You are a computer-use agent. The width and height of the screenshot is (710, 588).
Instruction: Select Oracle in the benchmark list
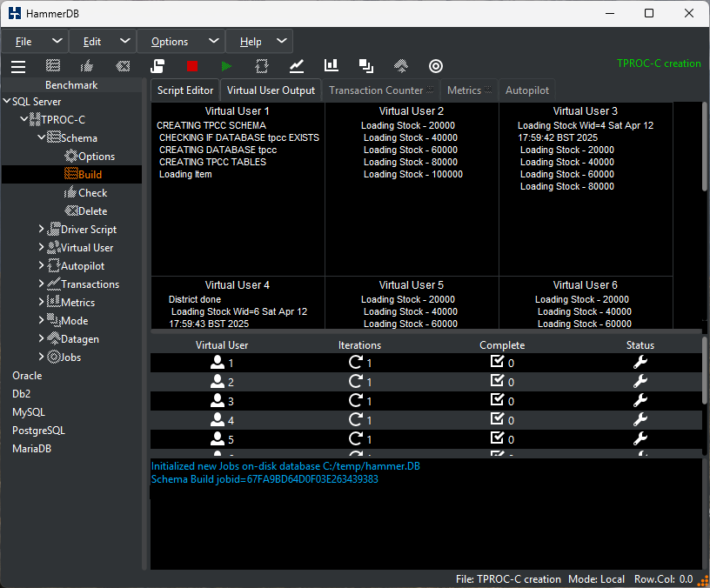(27, 376)
